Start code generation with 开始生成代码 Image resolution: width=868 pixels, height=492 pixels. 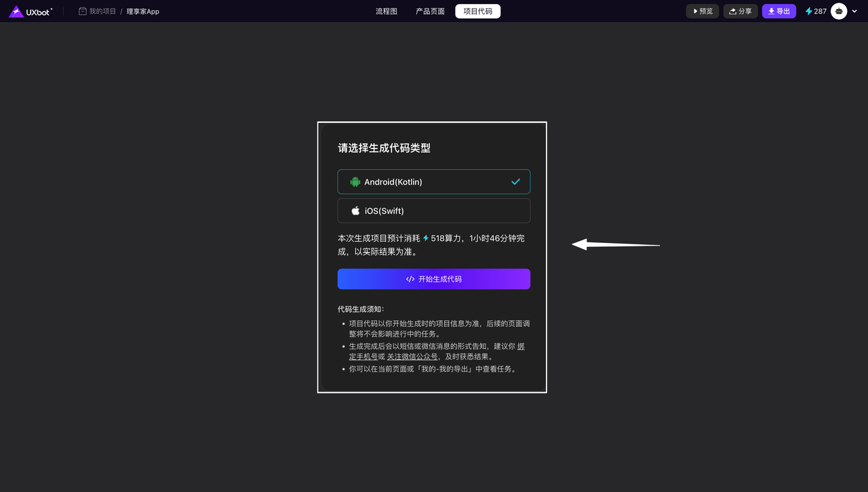[434, 279]
